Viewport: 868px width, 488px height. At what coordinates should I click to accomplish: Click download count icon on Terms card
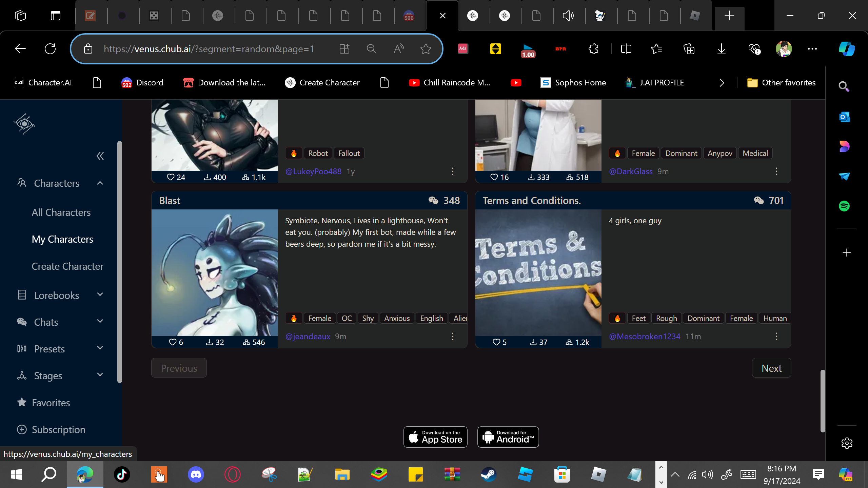coord(533,342)
